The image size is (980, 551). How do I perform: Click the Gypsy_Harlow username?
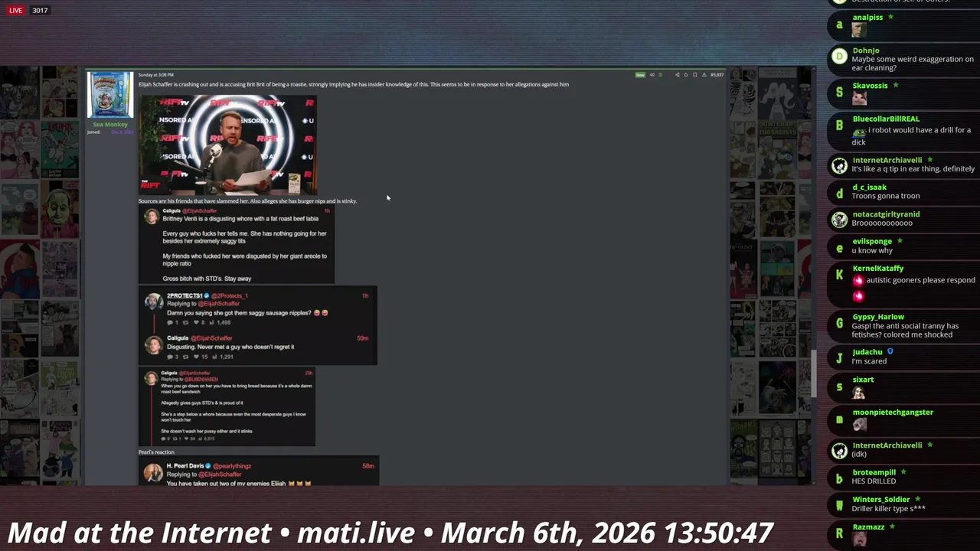[x=878, y=317]
